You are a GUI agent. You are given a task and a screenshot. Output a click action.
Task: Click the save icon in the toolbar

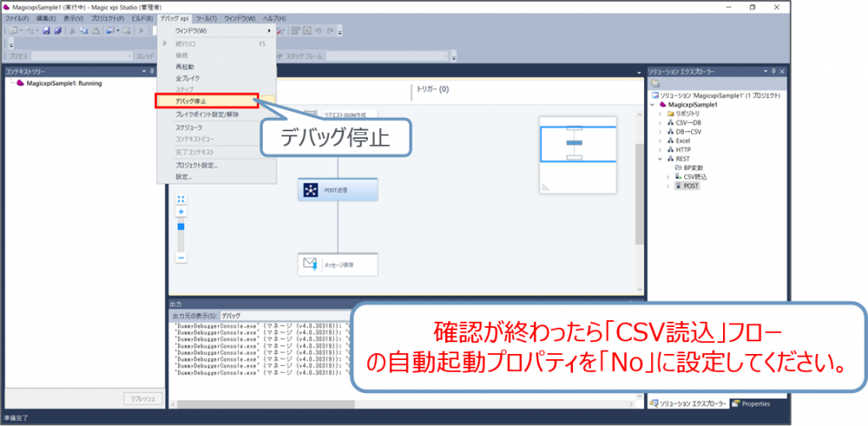(x=47, y=30)
